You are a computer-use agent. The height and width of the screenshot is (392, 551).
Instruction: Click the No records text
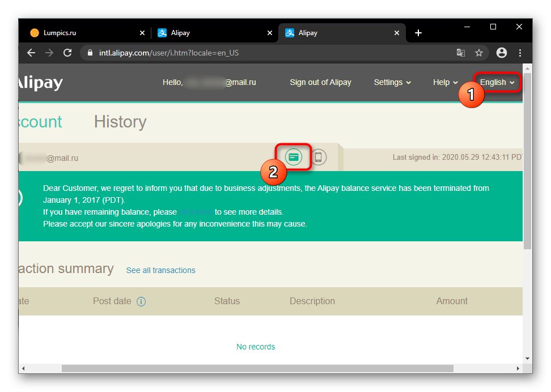point(256,347)
